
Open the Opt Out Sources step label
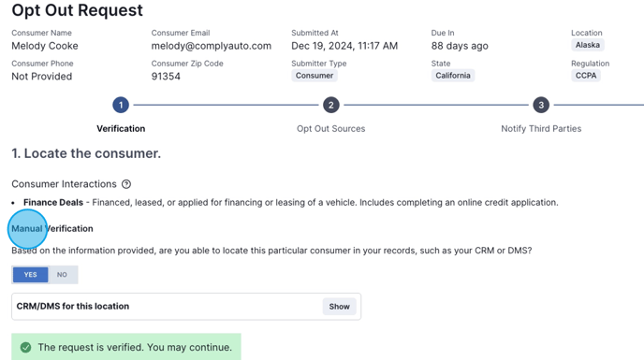coord(331,128)
